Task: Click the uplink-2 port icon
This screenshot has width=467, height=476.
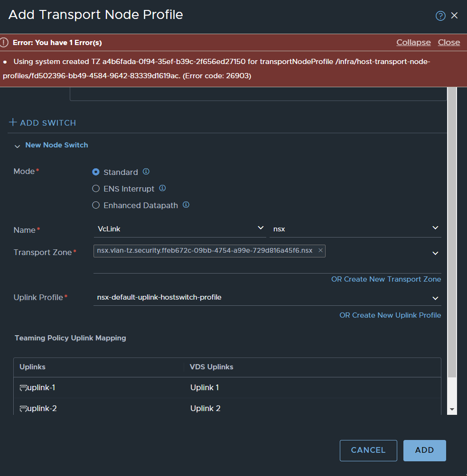Action: point(23,409)
